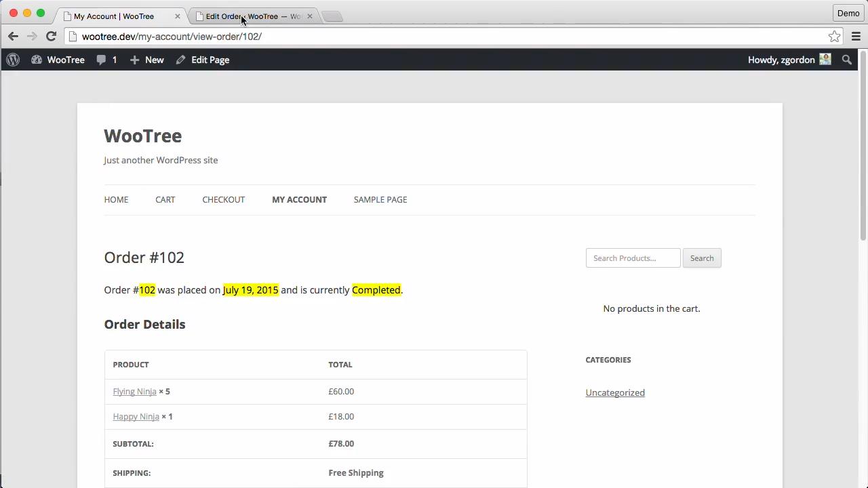
Task: Open the Flying Ninja product link
Action: pyautogui.click(x=134, y=391)
